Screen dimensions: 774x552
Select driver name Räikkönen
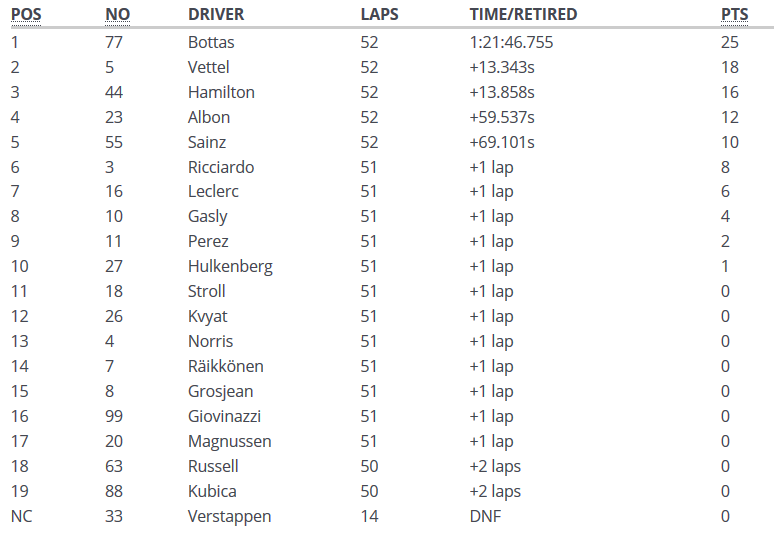click(226, 366)
